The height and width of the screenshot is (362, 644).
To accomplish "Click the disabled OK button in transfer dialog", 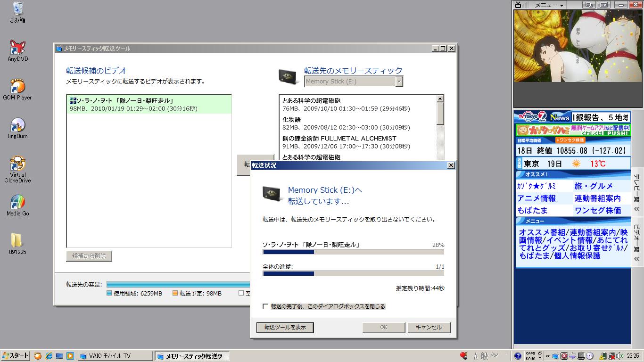I will [x=384, y=327].
